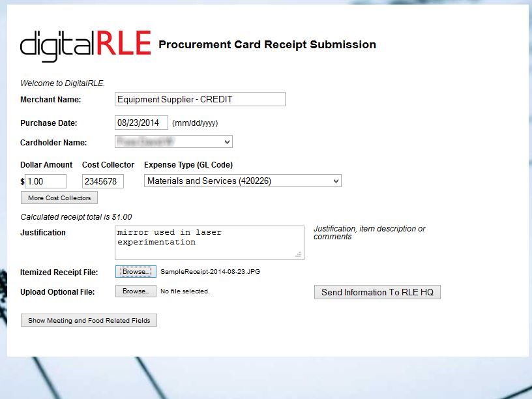
Task: Click the Calculated receipt total text
Action: pyautogui.click(x=76, y=217)
